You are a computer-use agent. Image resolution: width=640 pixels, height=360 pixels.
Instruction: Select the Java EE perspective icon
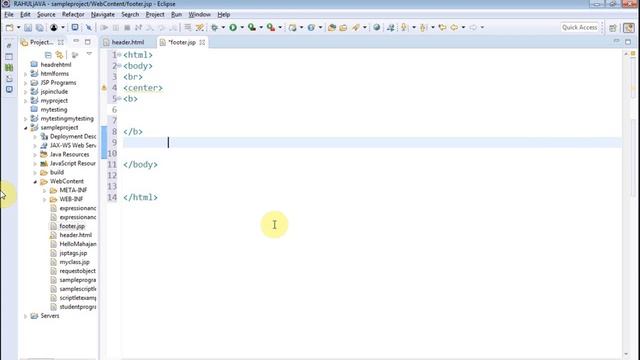tap(629, 28)
